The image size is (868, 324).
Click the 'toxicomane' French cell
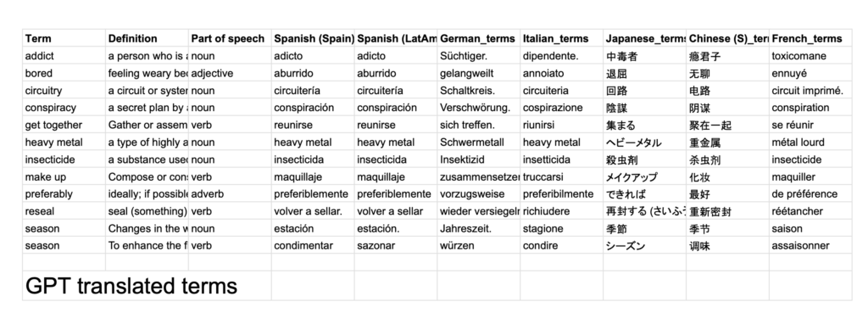click(810, 56)
